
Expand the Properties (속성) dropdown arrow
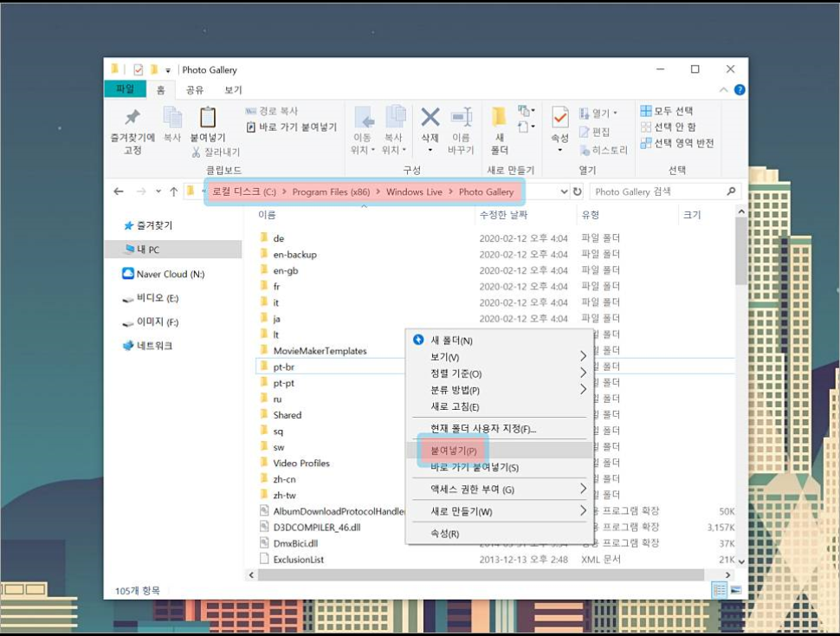[x=560, y=150]
